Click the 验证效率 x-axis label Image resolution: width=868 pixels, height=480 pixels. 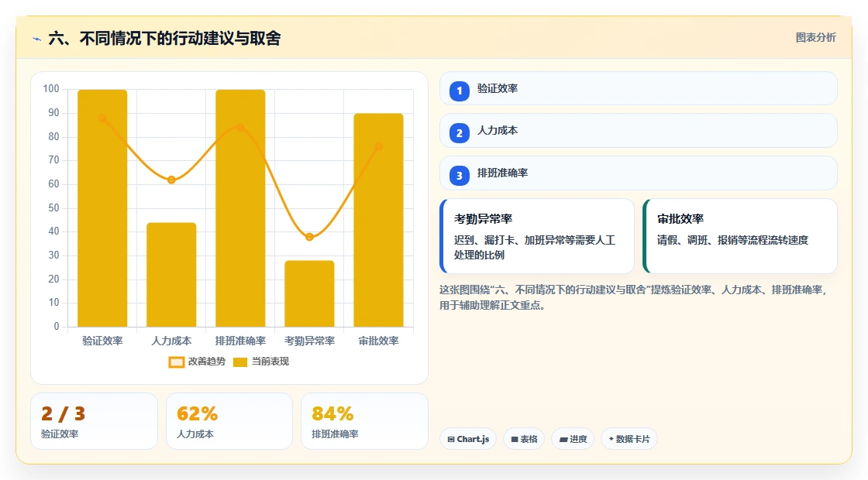tap(102, 341)
